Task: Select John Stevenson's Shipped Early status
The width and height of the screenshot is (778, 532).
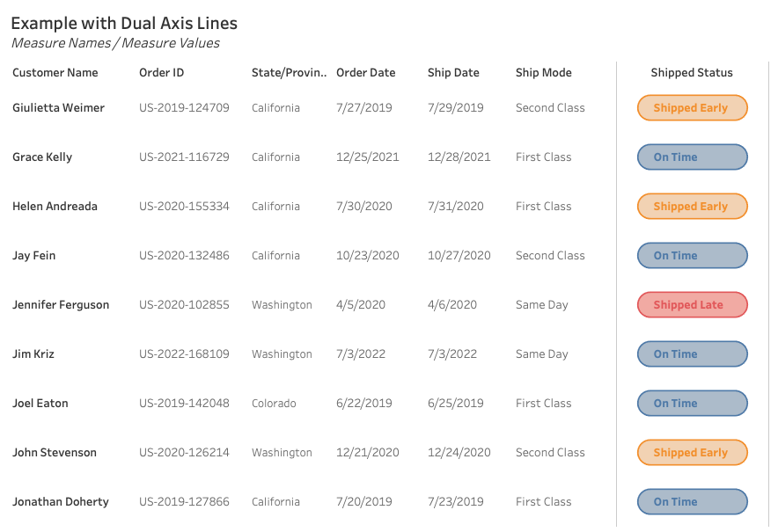Action: click(x=692, y=452)
